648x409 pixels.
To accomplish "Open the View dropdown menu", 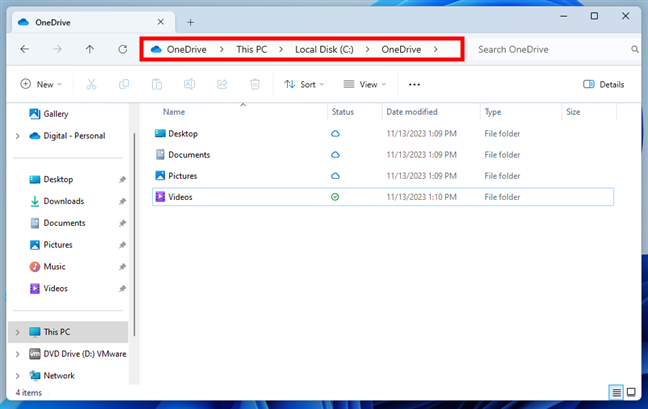I will coord(364,84).
